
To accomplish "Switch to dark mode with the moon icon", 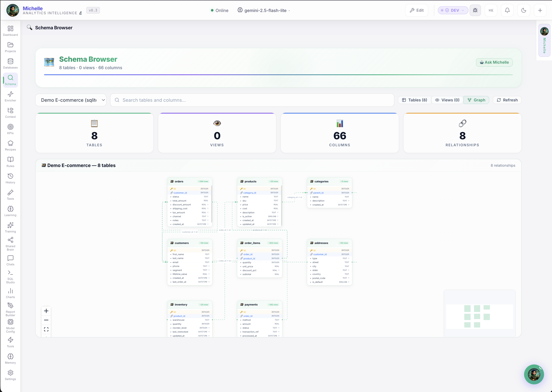I will coord(524,10).
